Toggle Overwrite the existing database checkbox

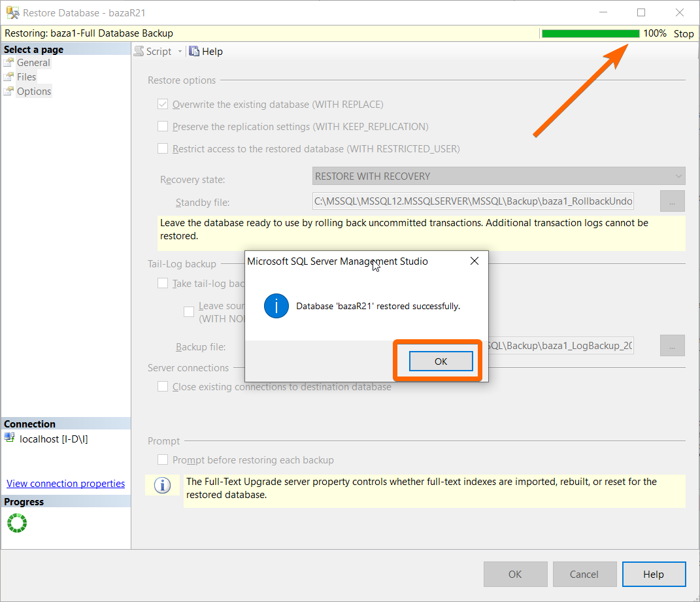click(x=163, y=104)
